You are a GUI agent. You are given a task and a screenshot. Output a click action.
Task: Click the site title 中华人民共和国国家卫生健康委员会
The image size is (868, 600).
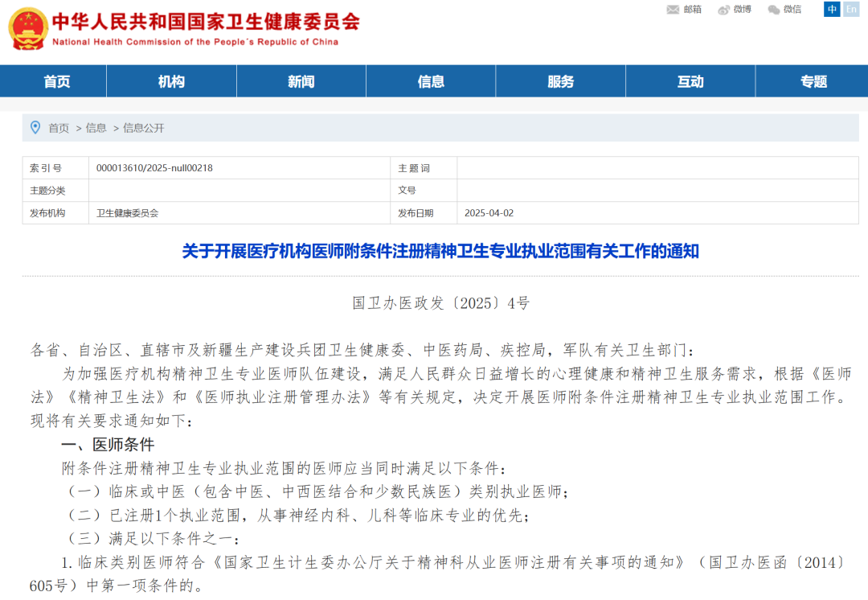point(206,22)
